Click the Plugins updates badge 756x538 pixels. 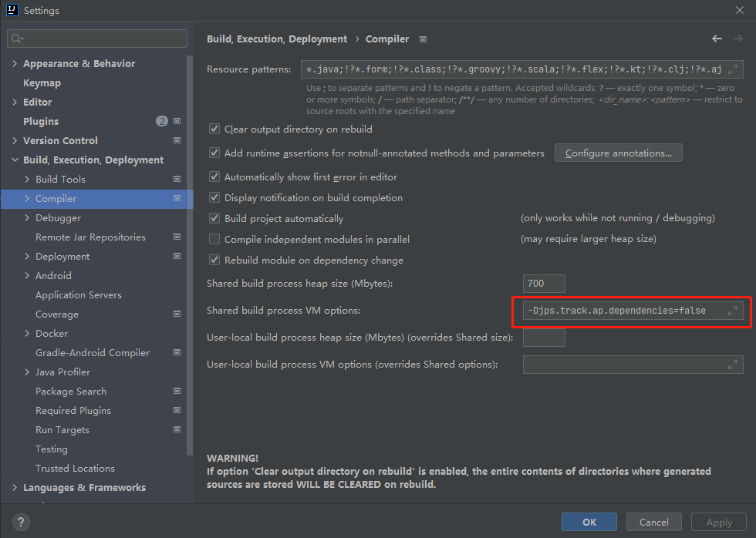[162, 121]
